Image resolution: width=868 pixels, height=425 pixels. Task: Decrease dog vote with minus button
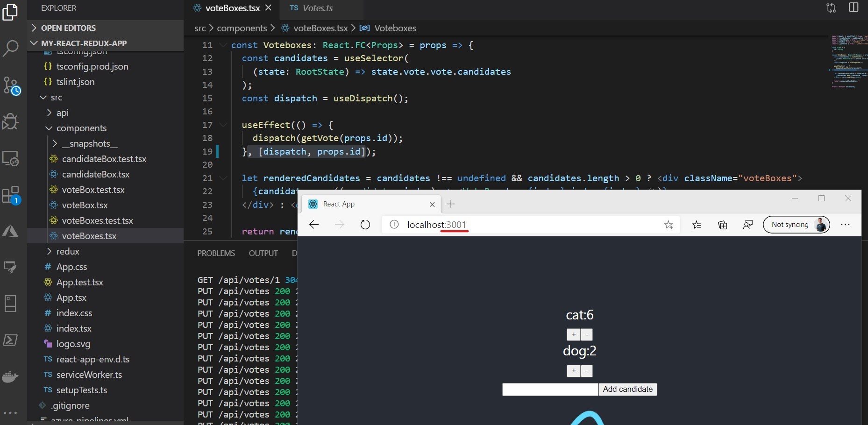[x=587, y=371]
